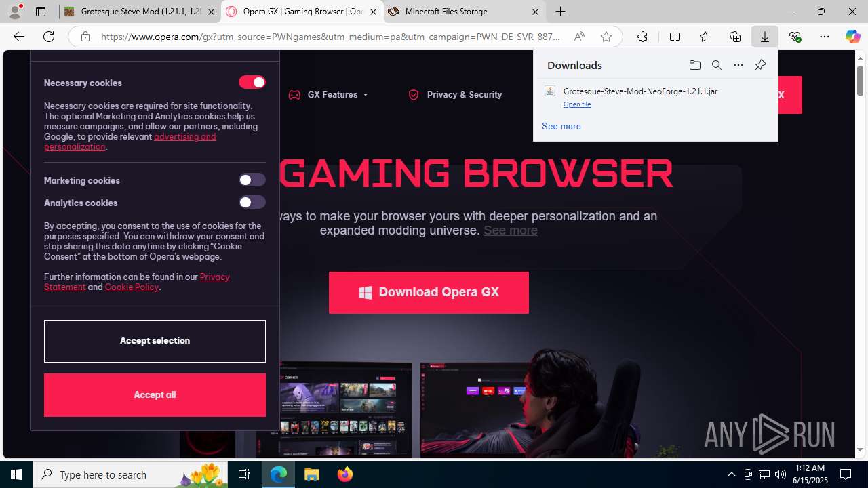Open the volume control tray icon

tap(781, 474)
